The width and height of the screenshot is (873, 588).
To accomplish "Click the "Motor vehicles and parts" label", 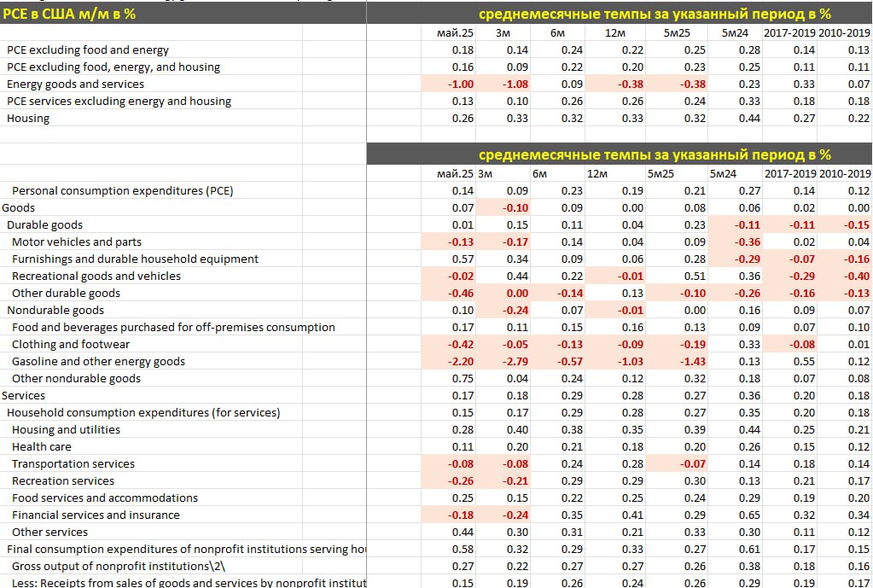I will click(77, 242).
